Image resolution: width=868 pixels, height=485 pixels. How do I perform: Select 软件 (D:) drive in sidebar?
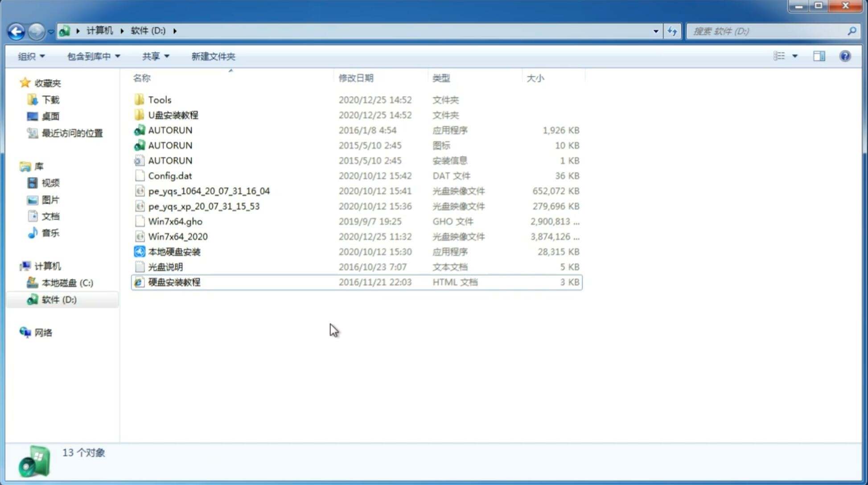click(x=59, y=300)
